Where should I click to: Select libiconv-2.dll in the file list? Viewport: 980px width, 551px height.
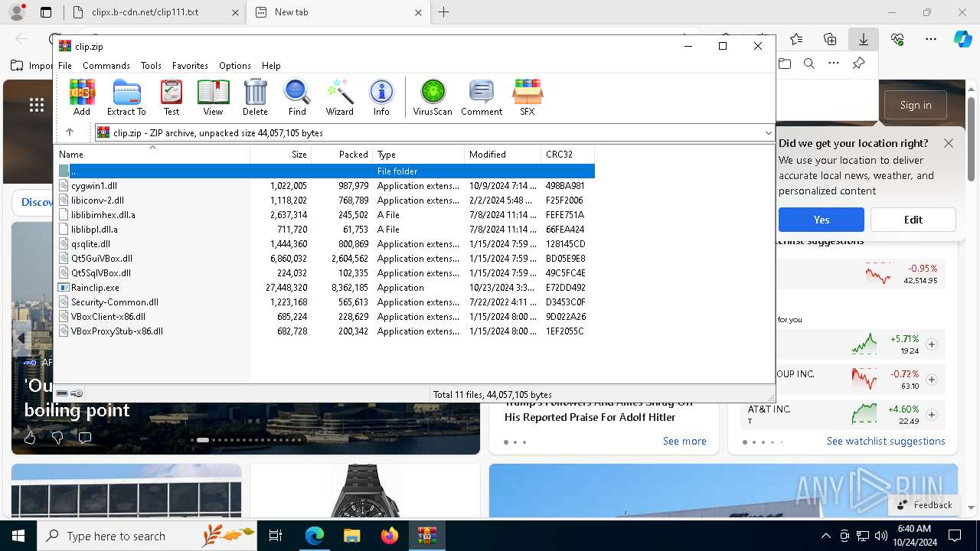[325, 201]
